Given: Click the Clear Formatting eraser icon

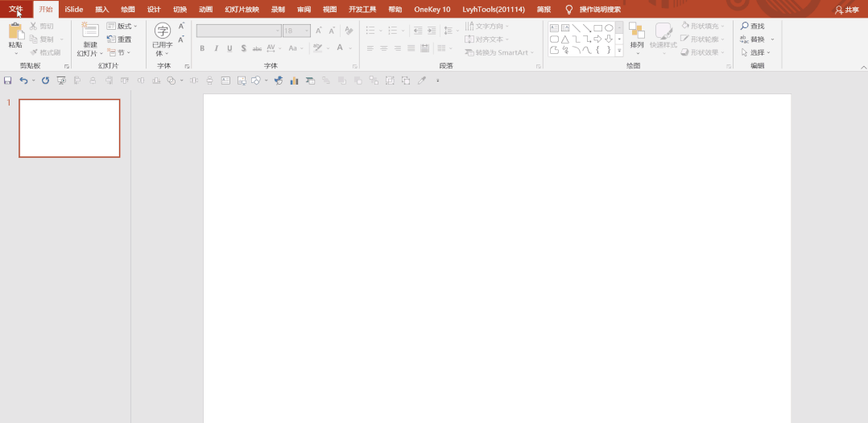Looking at the screenshot, I should (348, 31).
